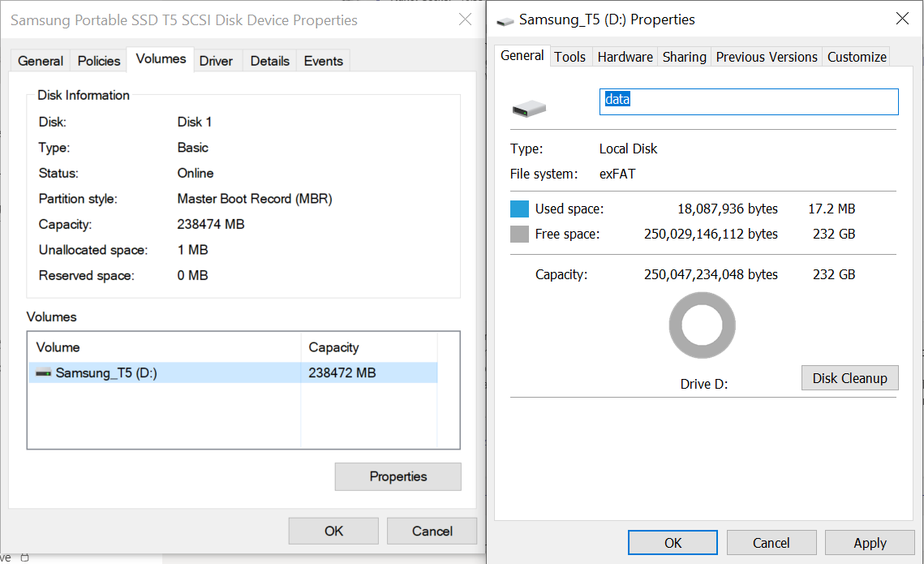Click the blue Used space color swatch

[x=519, y=209]
